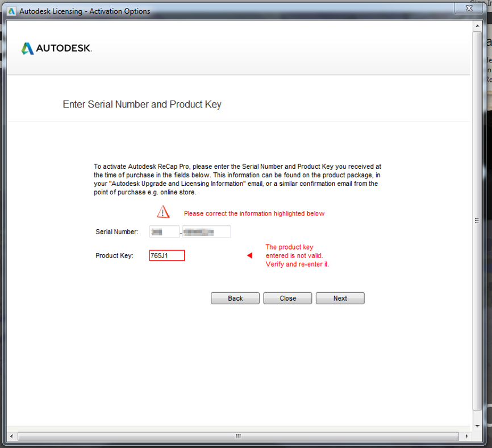Image resolution: width=492 pixels, height=448 pixels.
Task: Click the horizontal scrollbar left arrow
Action: pyautogui.click(x=11, y=436)
